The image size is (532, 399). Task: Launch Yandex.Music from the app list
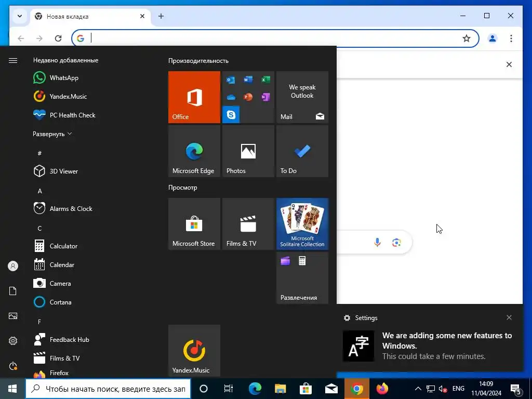coord(60,96)
